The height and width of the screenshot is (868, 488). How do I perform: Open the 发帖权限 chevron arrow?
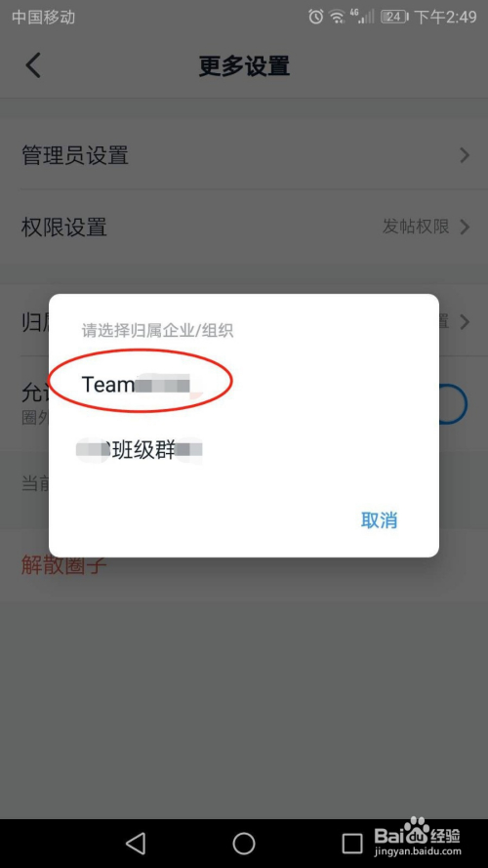[465, 227]
